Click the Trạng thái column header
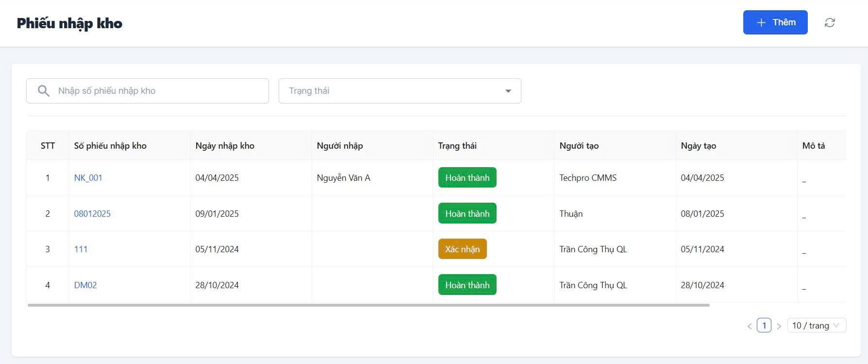The height and width of the screenshot is (364, 868). tap(457, 146)
